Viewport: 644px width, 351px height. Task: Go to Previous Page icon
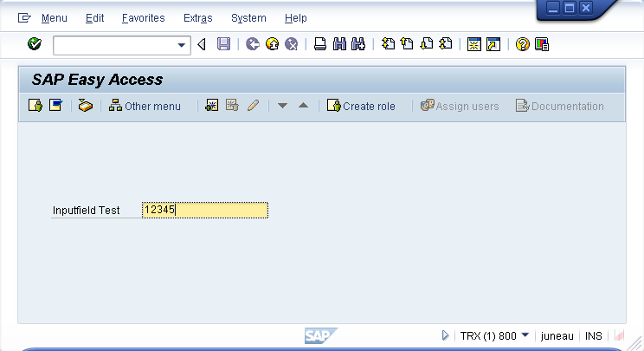(x=407, y=44)
